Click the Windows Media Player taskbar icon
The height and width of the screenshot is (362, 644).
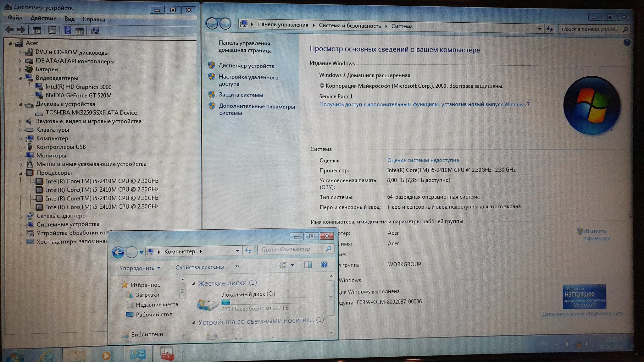(x=106, y=355)
